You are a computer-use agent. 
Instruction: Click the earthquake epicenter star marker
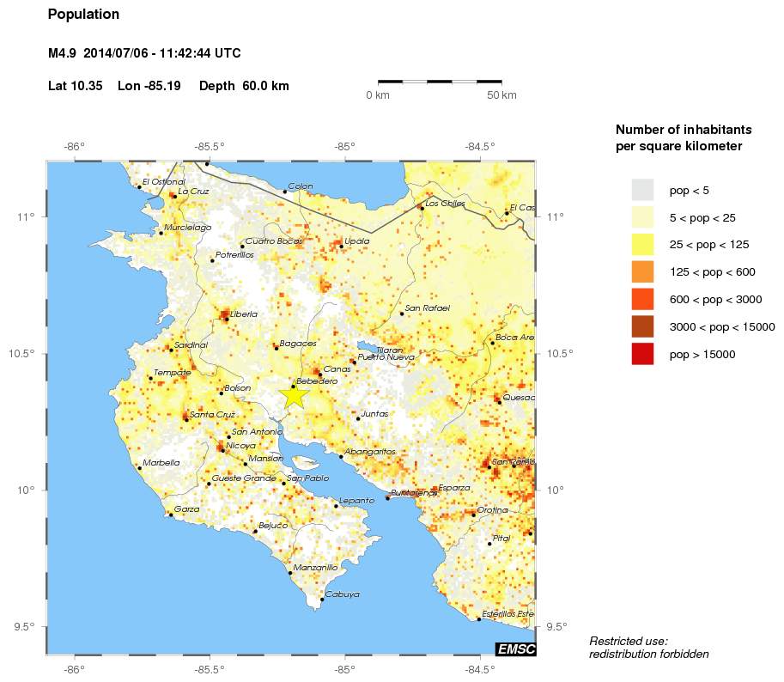tap(294, 394)
